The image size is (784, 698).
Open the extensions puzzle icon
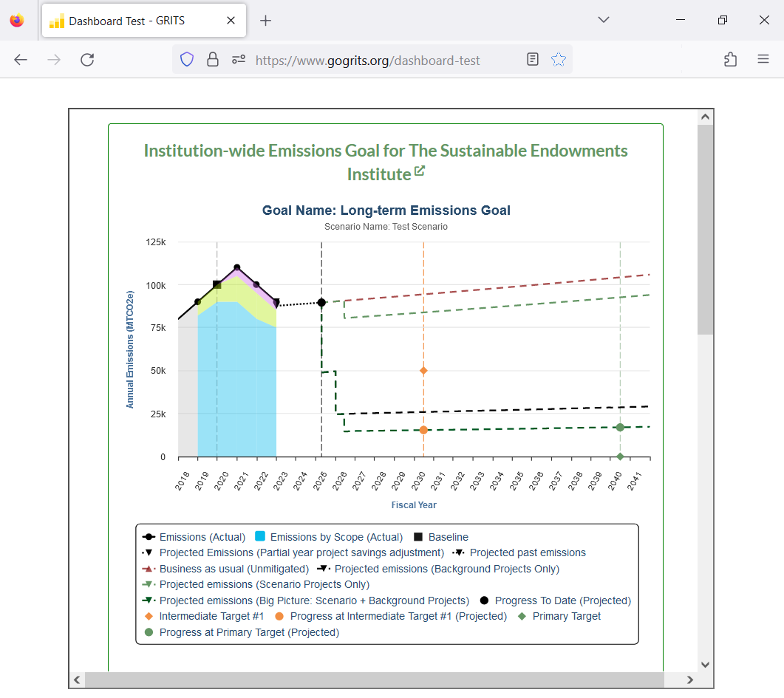(x=731, y=59)
